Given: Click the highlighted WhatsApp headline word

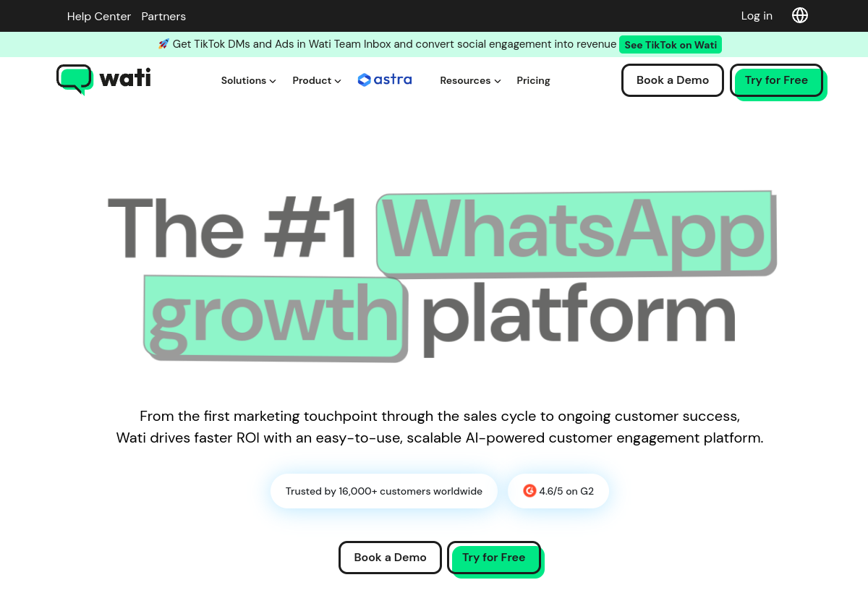Looking at the screenshot, I should pyautogui.click(x=576, y=233).
